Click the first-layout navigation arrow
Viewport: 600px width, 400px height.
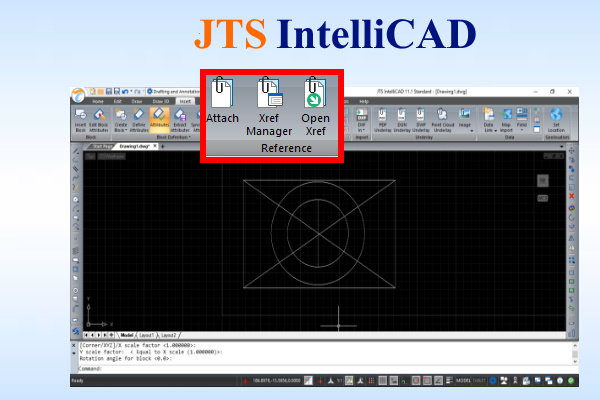[x=86, y=335]
